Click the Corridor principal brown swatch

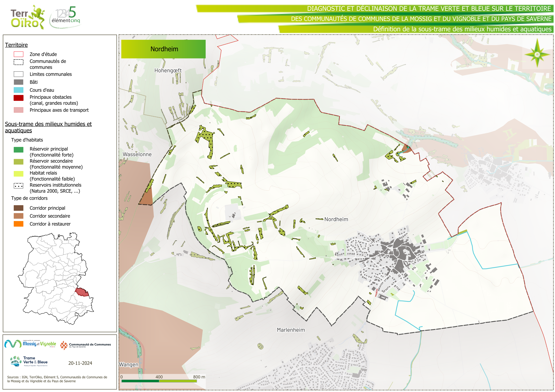click(19, 208)
